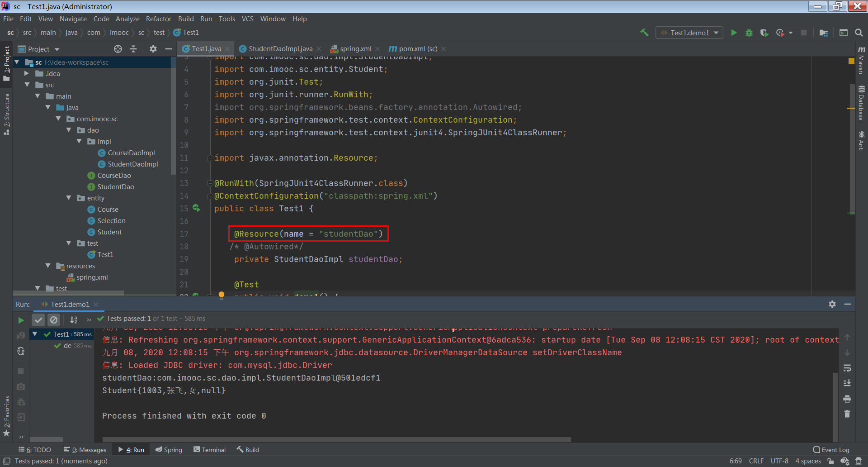868x467 pixels.
Task: Open the Refactor menu
Action: tap(158, 19)
